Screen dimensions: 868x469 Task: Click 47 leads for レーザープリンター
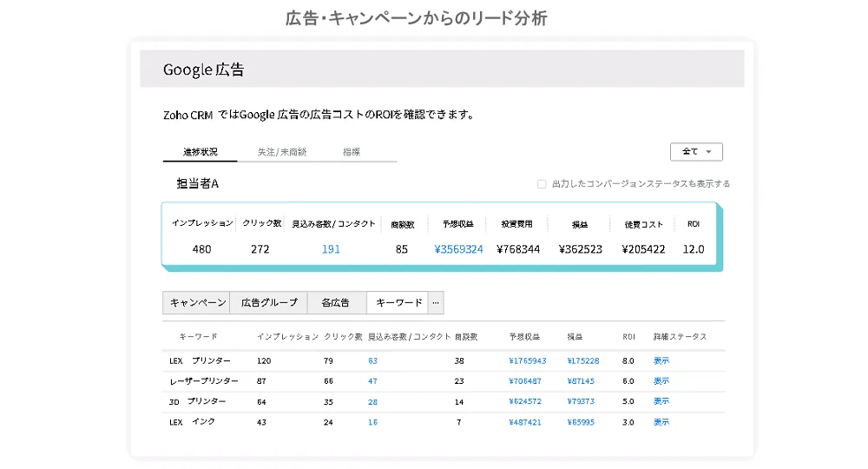[372, 381]
